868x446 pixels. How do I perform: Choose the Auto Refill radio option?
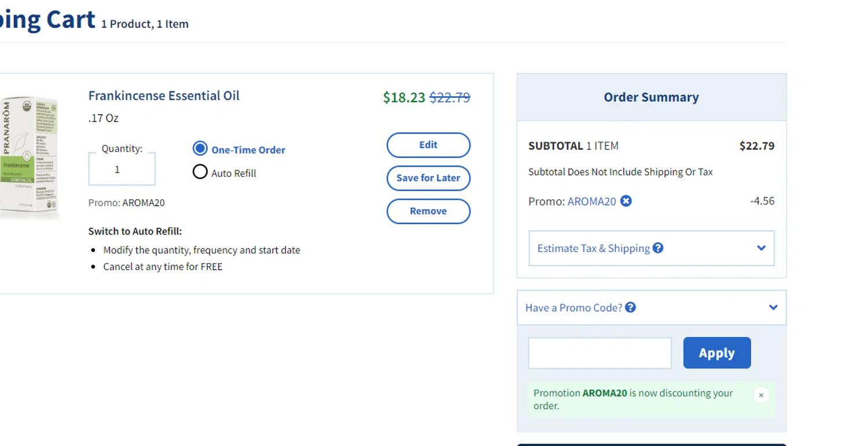[200, 172]
